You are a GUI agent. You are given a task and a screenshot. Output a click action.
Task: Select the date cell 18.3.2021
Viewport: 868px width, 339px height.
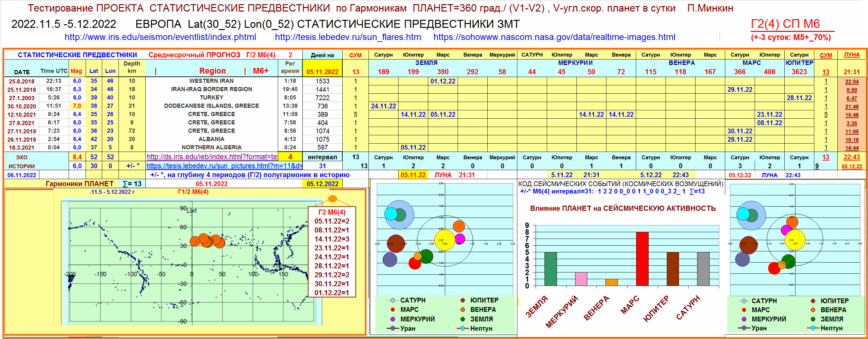click(22, 148)
